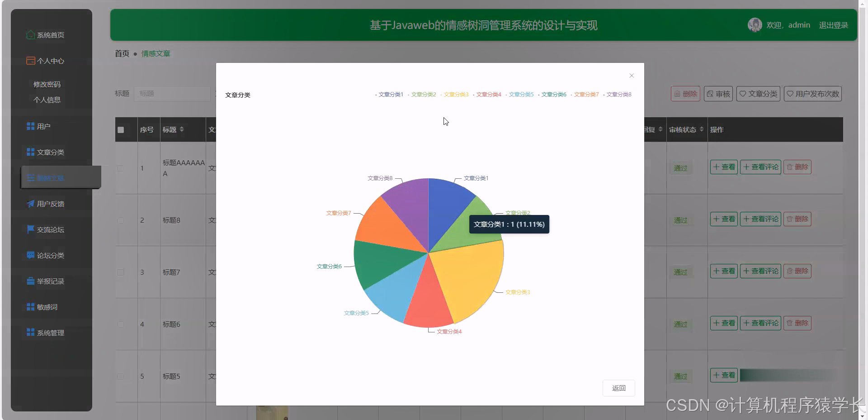Click 退出登录 to log out

(833, 25)
